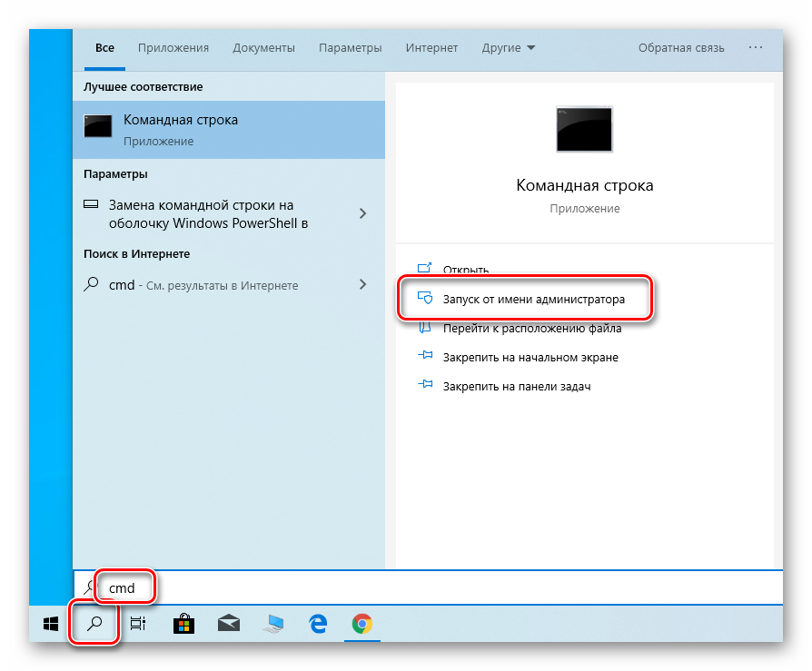Image resolution: width=812 pixels, height=671 pixels.
Task: Open the three-dots more options menu
Action: pos(756,47)
